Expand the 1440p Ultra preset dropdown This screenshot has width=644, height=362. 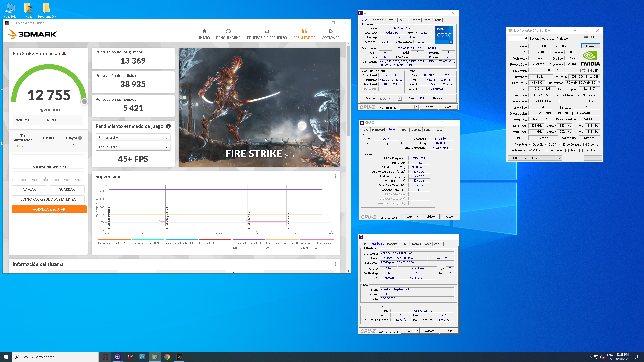(x=133, y=147)
